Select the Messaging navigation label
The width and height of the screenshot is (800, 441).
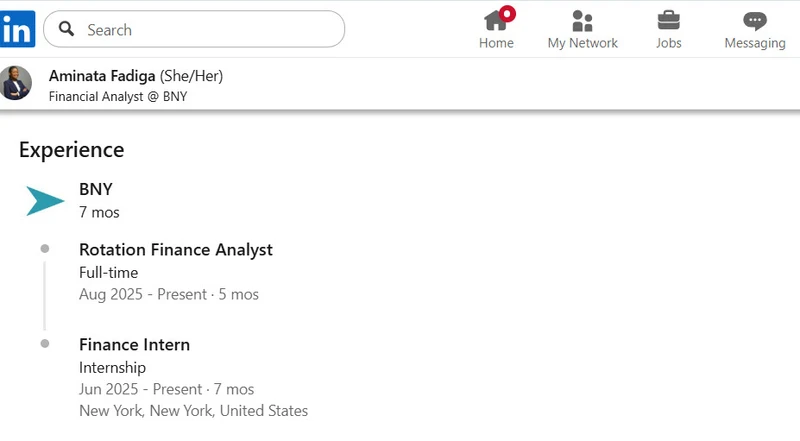755,43
